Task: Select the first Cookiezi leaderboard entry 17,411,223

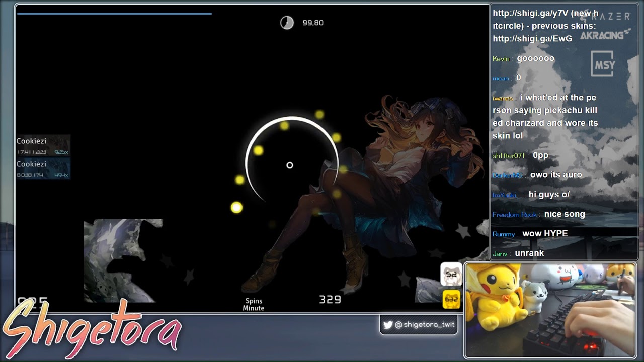Action: point(43,146)
